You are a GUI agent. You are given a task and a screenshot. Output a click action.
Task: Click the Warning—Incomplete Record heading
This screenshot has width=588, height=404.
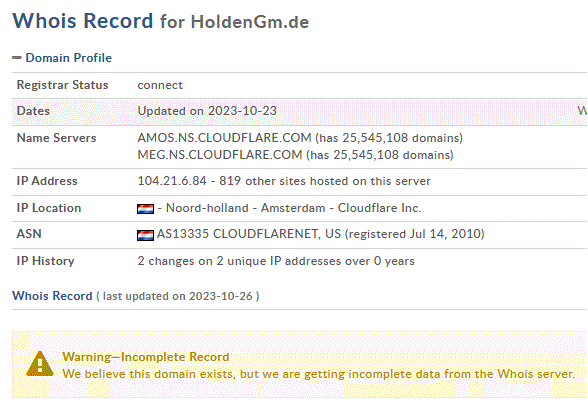(146, 357)
